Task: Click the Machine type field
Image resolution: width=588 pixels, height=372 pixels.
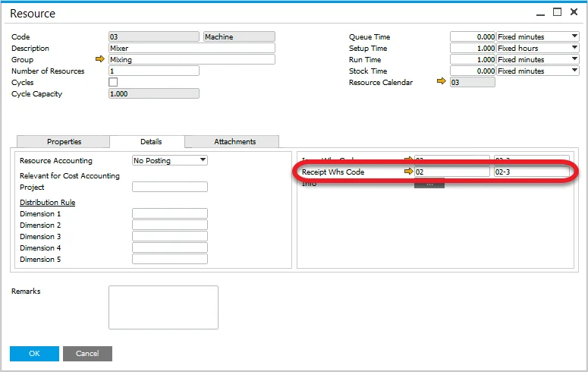Action: 239,36
